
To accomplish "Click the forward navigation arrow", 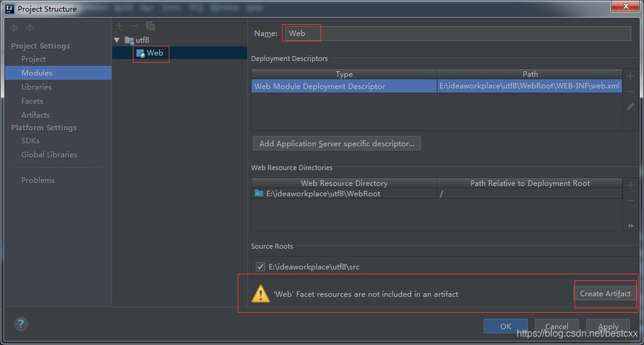I will [x=29, y=28].
